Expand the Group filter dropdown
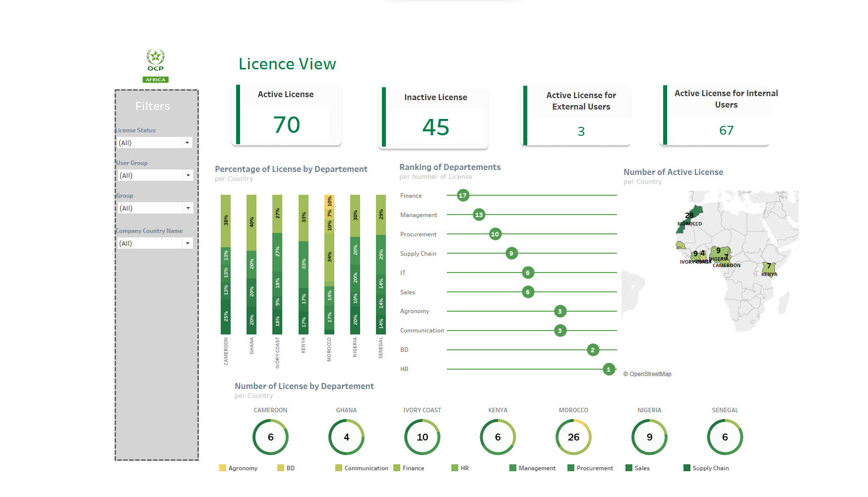Screen dimensions: 868x497 [x=155, y=208]
